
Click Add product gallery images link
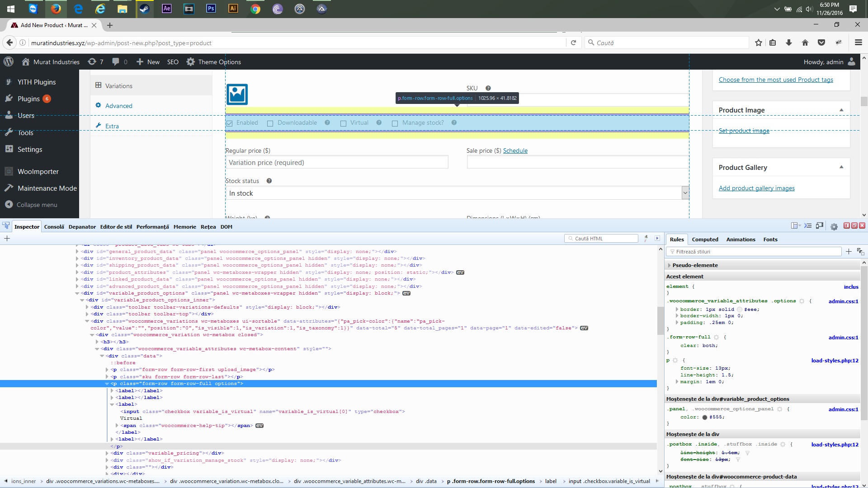coord(757,188)
